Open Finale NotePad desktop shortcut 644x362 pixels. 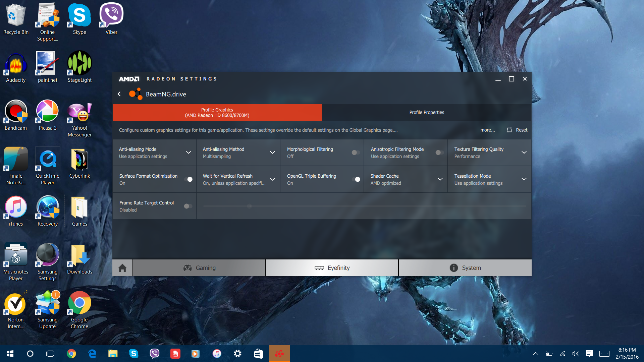click(x=16, y=166)
